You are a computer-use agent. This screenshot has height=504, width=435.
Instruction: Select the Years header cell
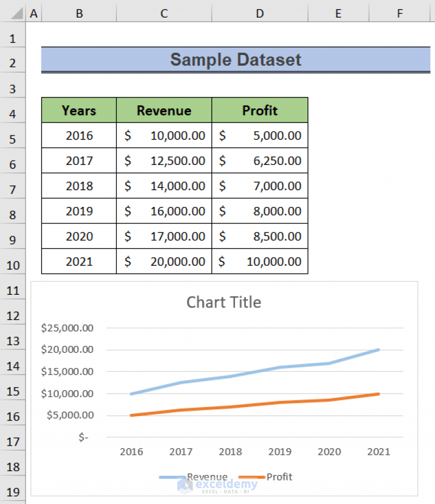point(79,111)
